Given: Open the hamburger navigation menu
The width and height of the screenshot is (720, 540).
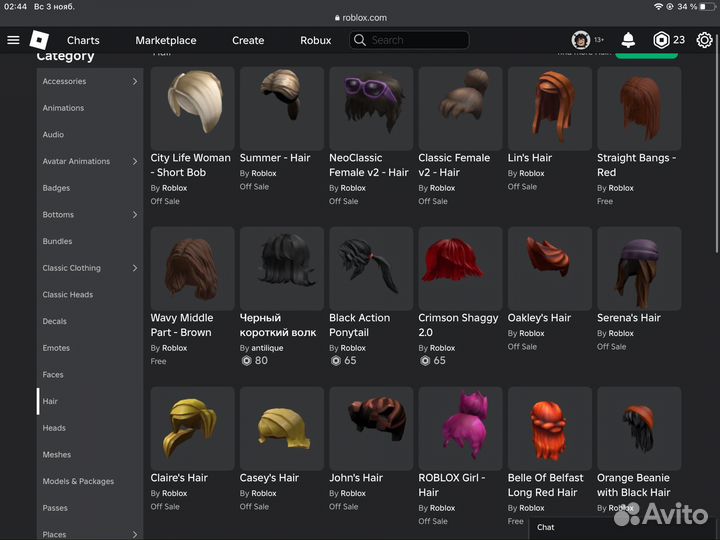Looking at the screenshot, I should coord(13,40).
